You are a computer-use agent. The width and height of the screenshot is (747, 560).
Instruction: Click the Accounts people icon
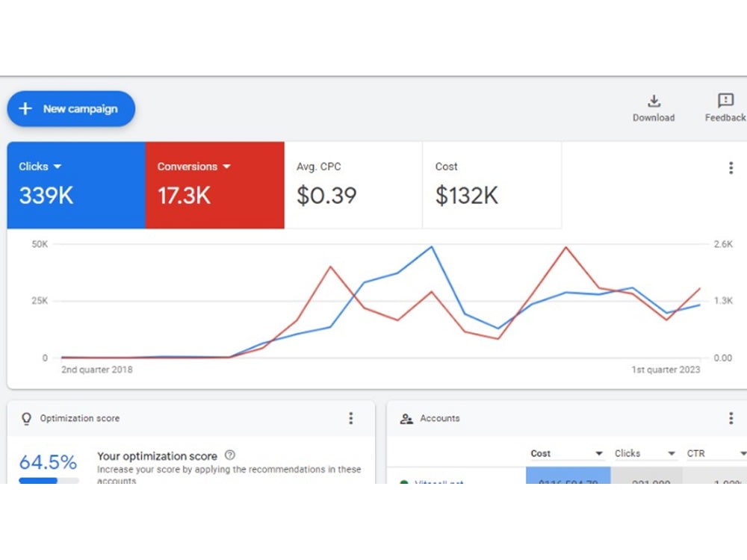coord(406,419)
